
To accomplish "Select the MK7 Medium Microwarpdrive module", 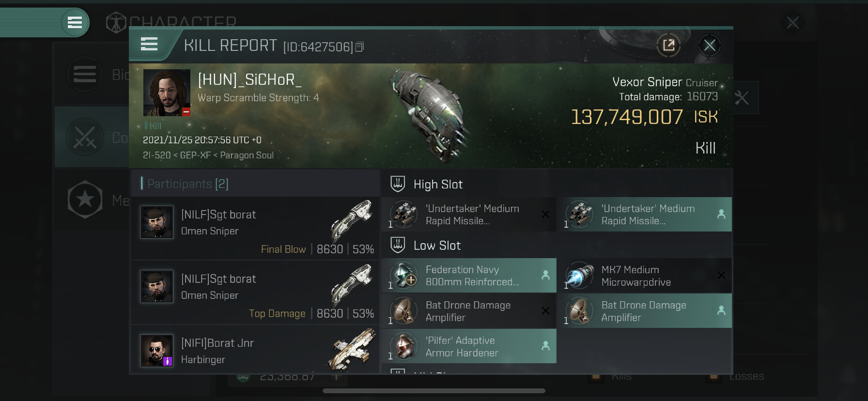I will pyautogui.click(x=644, y=276).
